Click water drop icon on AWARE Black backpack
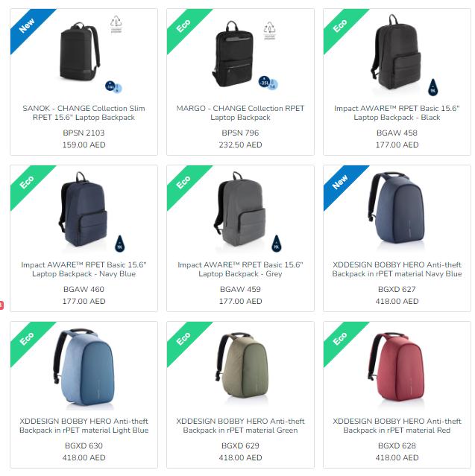 click(x=433, y=87)
